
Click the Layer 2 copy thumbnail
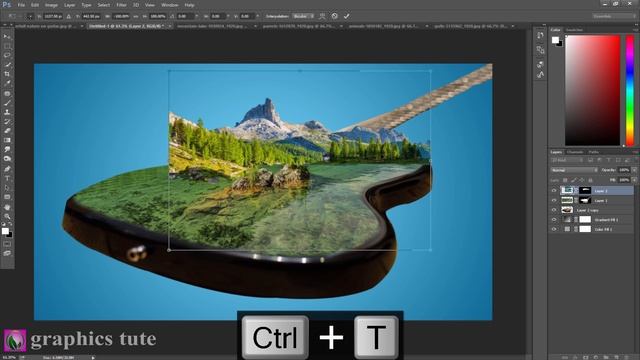(567, 210)
